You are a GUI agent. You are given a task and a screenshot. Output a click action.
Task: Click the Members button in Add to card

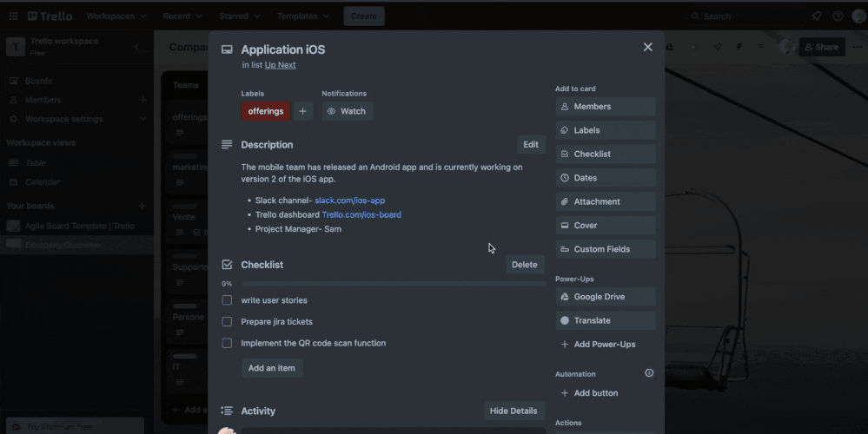click(x=606, y=107)
